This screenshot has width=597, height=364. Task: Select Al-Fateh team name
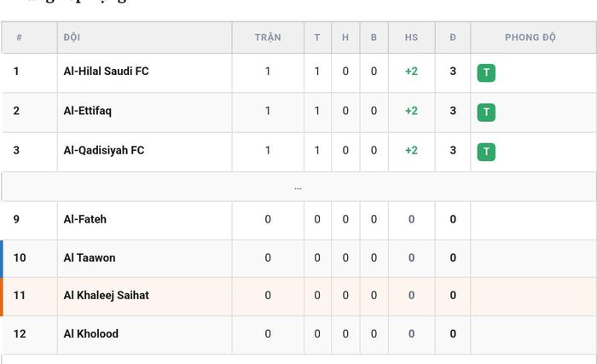click(85, 219)
